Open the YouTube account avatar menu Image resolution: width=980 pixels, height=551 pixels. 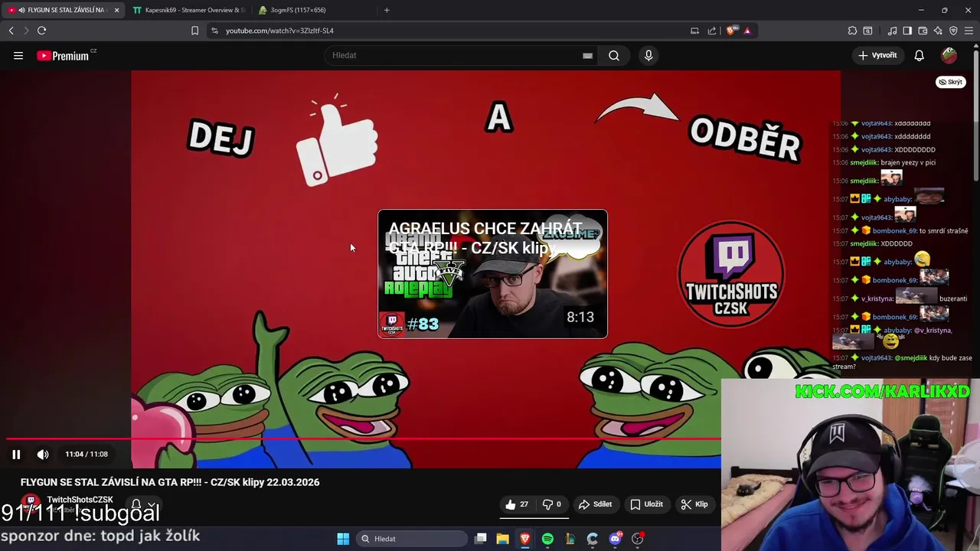tap(949, 55)
